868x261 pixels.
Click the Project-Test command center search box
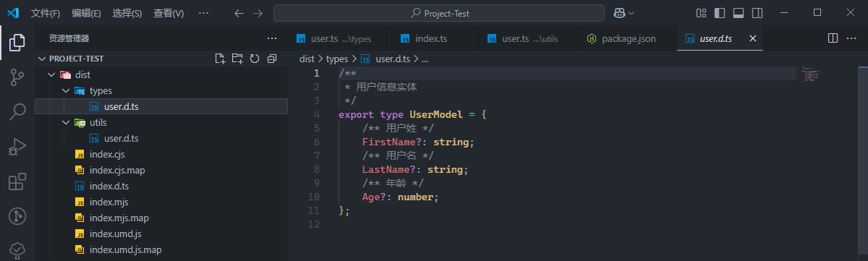click(x=439, y=13)
